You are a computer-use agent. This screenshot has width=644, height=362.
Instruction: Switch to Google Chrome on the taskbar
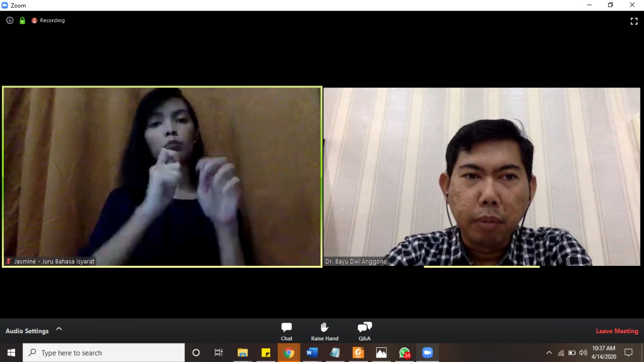tap(289, 352)
